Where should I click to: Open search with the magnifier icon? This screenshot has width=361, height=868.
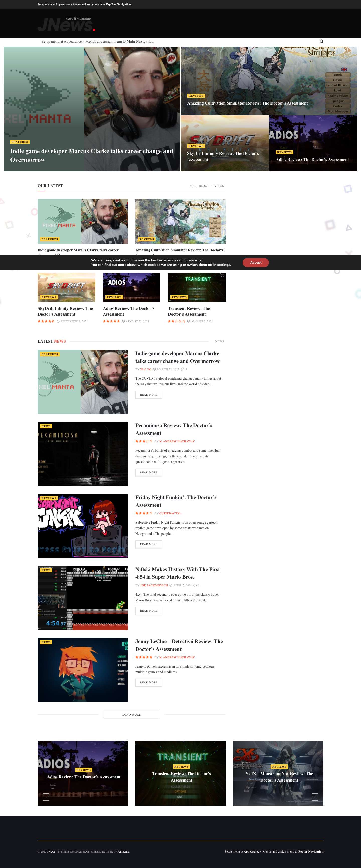pyautogui.click(x=321, y=41)
